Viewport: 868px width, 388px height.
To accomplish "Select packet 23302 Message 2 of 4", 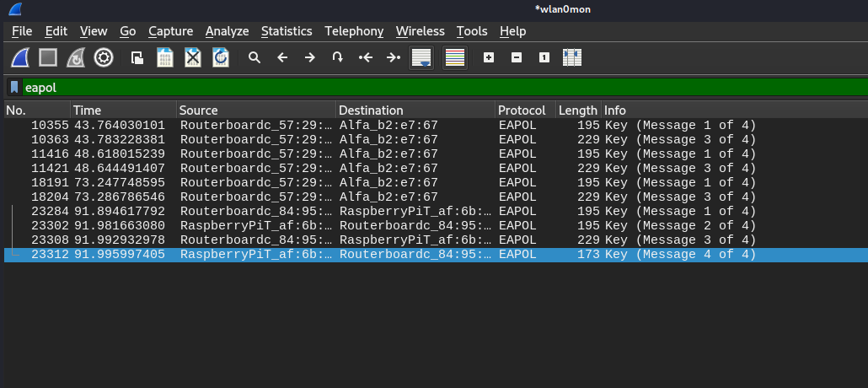I will [x=436, y=226].
